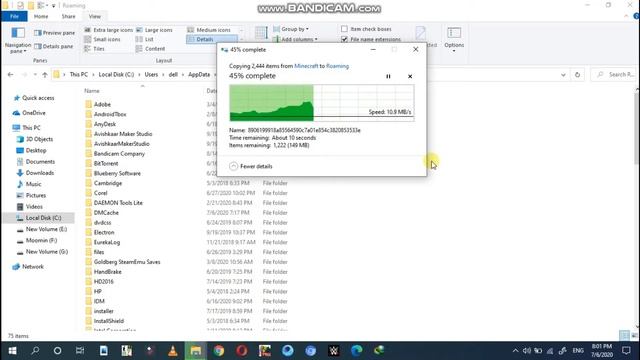
Task: Pause the file copy operation
Action: tap(388, 76)
